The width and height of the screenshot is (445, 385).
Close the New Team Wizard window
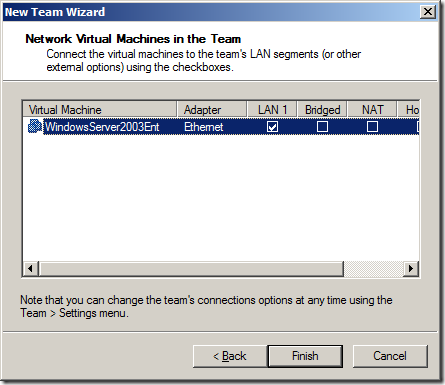tap(428, 12)
